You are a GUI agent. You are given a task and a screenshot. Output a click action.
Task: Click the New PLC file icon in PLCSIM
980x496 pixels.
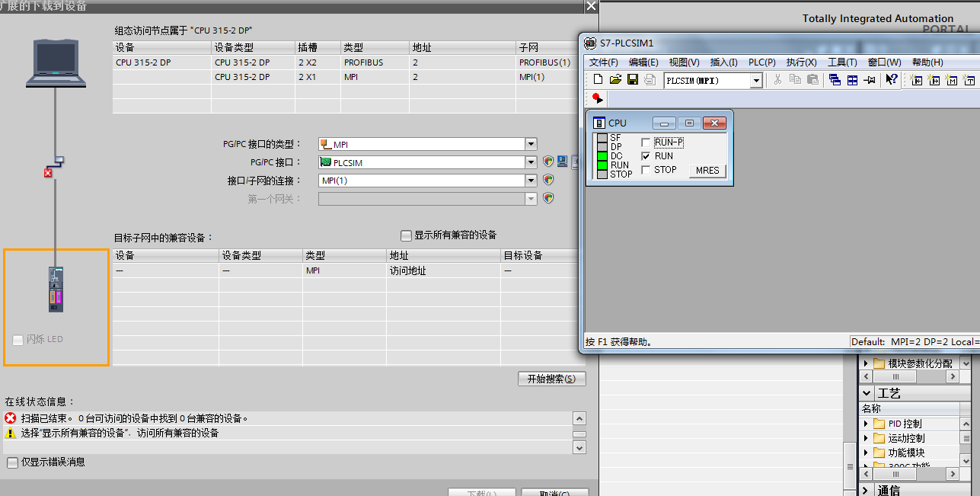(x=598, y=80)
